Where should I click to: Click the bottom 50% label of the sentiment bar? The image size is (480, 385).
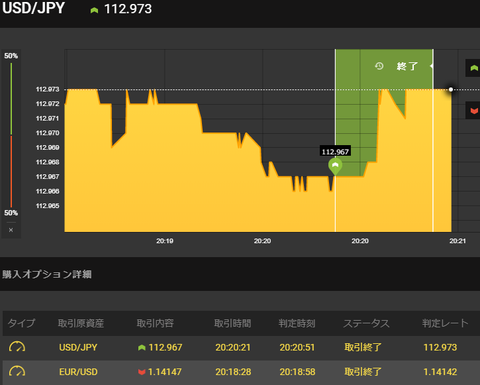pyautogui.click(x=11, y=213)
